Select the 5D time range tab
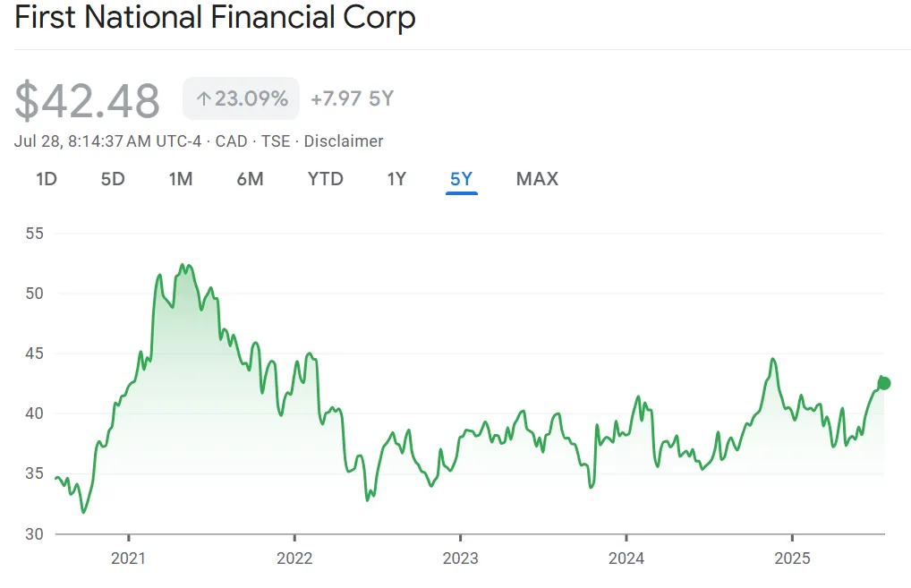Viewport: 911px width, 588px height. 113,179
